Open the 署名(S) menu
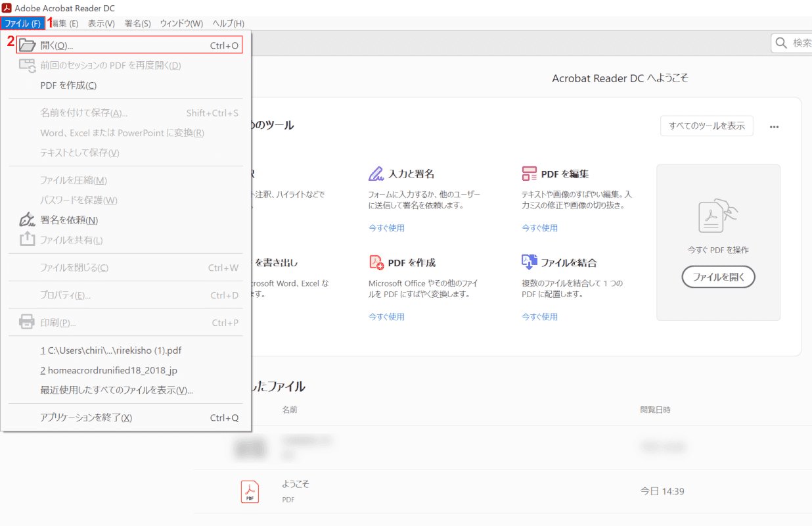The image size is (812, 526). click(x=138, y=23)
